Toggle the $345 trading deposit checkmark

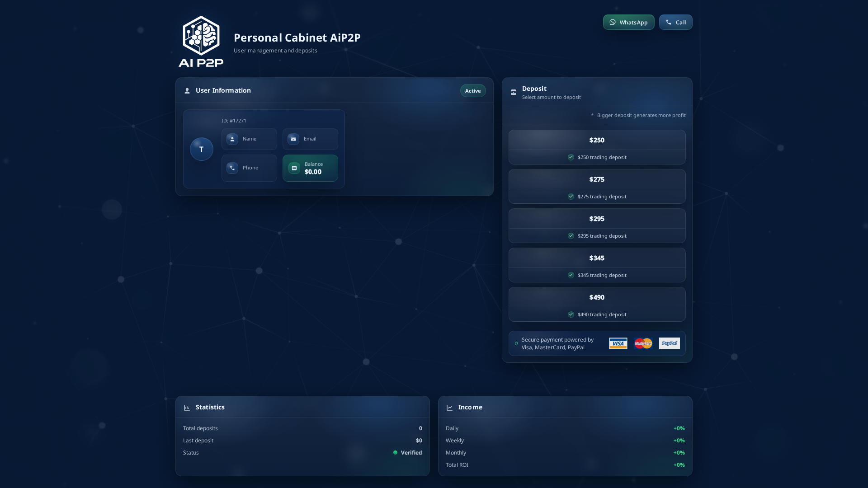click(571, 275)
